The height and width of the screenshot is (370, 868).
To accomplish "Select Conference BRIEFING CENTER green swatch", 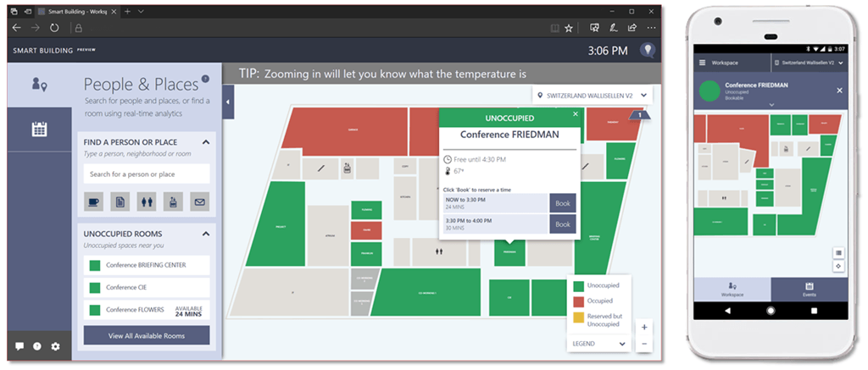I will coord(95,266).
